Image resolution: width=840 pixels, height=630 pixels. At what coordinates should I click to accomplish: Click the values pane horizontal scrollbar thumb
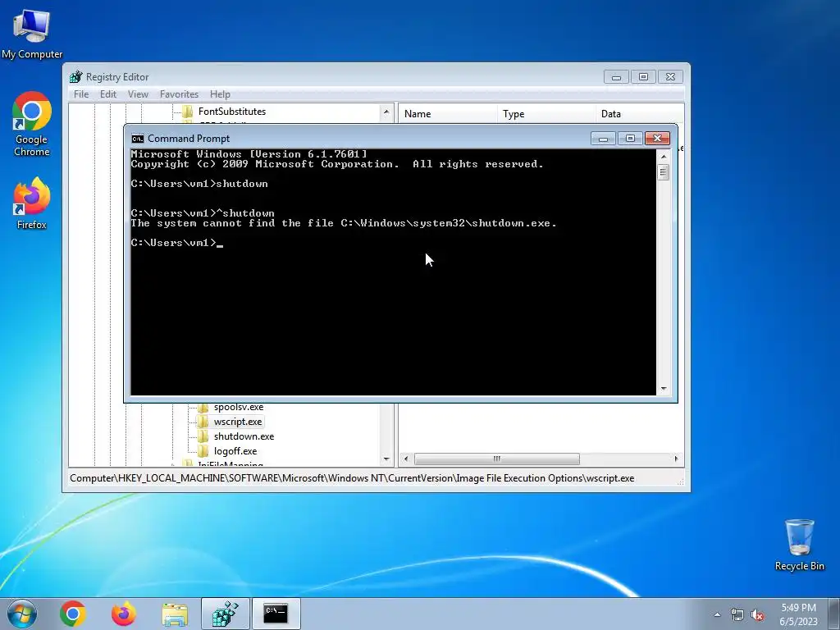point(496,459)
